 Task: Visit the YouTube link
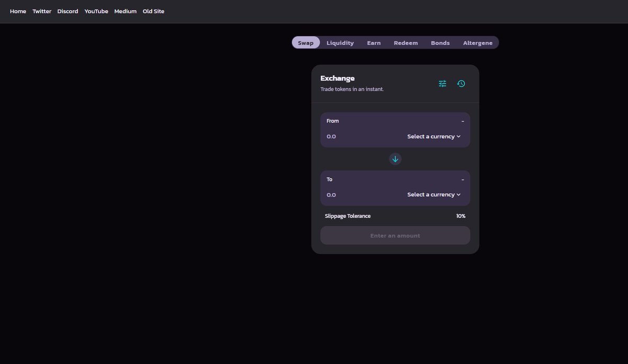point(96,12)
